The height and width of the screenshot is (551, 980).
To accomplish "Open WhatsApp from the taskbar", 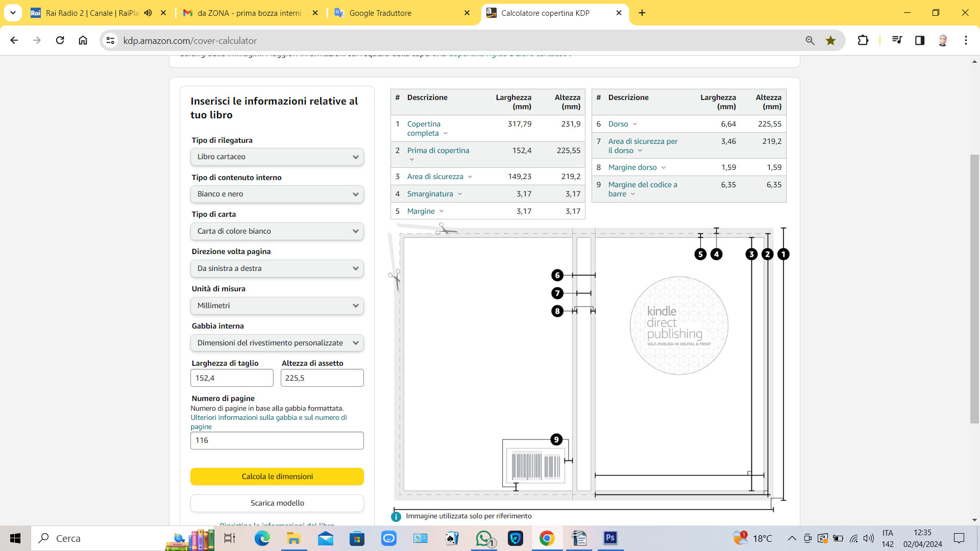I will [x=484, y=538].
